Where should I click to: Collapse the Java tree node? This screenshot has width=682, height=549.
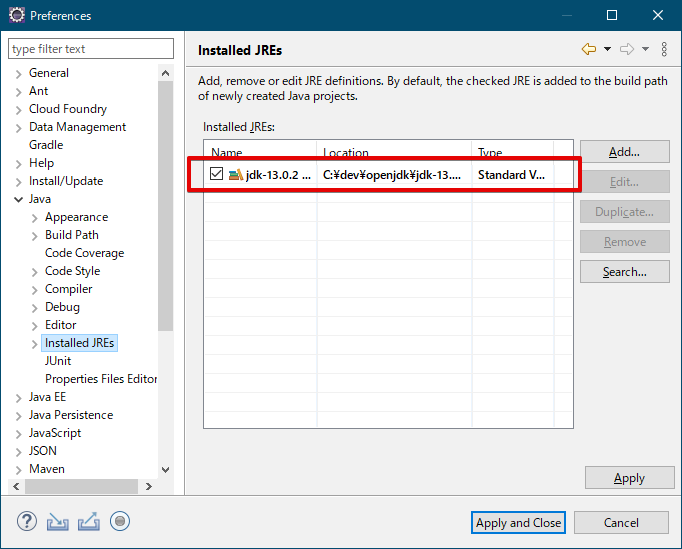point(18,200)
